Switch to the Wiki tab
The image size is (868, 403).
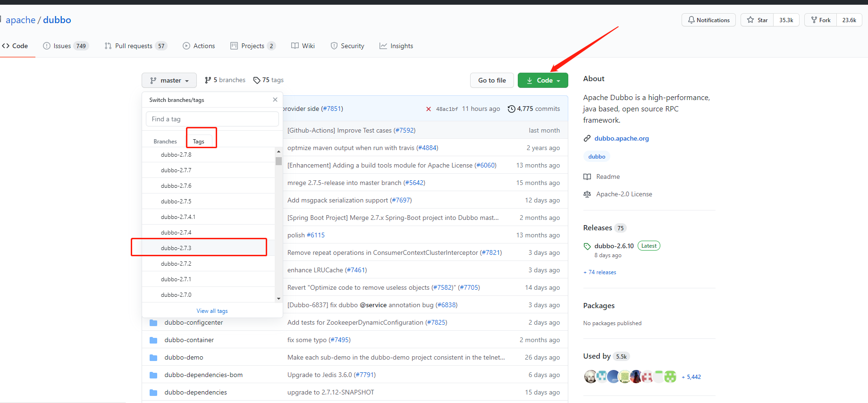303,46
